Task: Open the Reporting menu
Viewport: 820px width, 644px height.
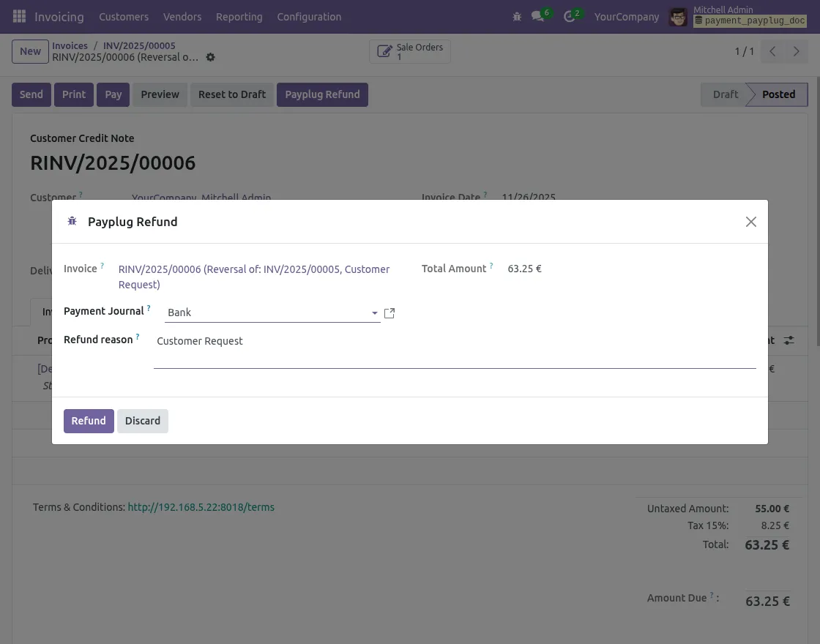Action: (239, 17)
